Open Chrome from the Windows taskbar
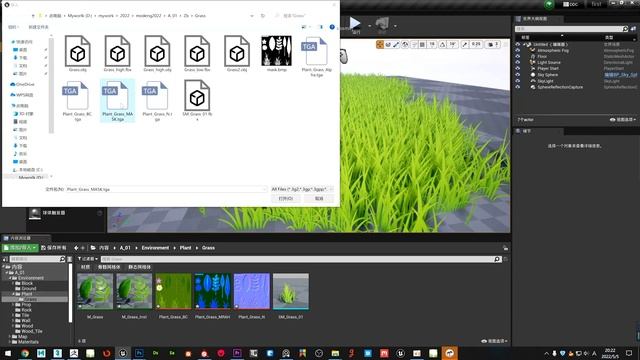 pyautogui.click(x=25, y=353)
